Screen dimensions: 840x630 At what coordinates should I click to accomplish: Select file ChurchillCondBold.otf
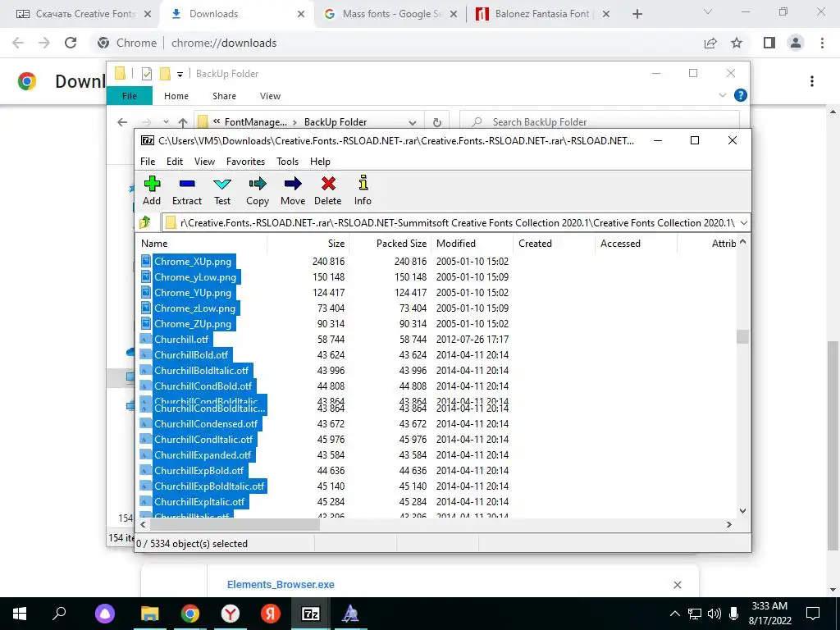203,386
